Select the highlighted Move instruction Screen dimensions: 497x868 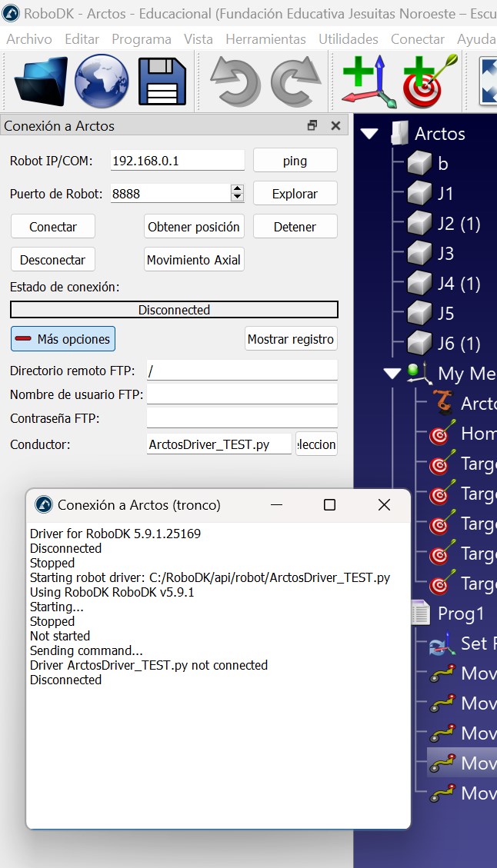click(x=462, y=763)
